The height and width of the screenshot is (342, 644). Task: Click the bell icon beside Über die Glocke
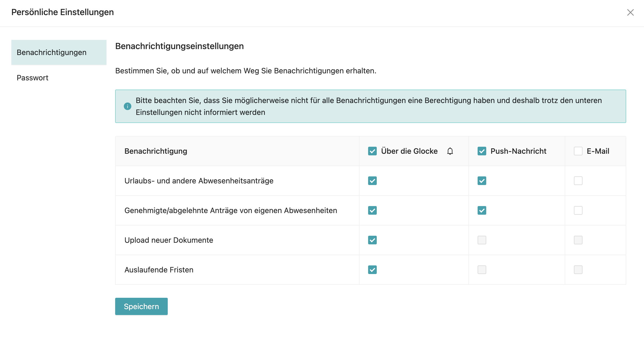450,151
